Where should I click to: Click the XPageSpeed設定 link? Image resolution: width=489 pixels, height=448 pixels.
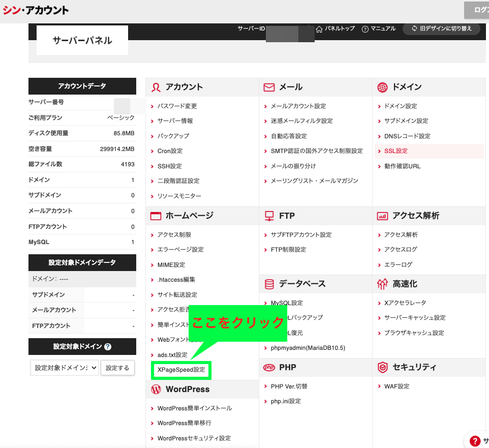(x=181, y=371)
